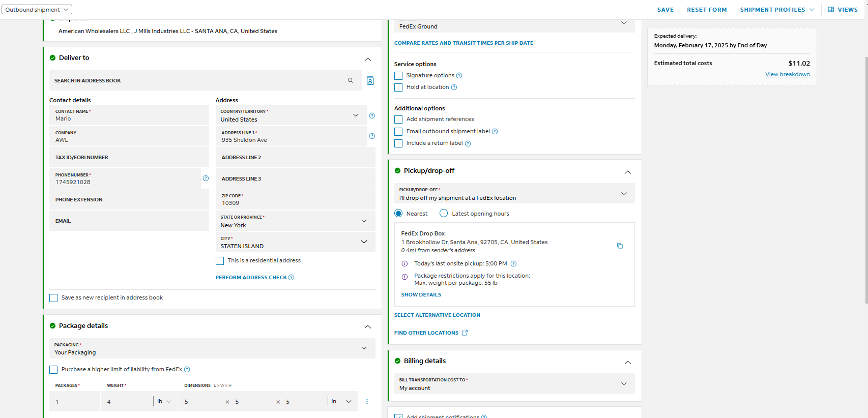The height and width of the screenshot is (418, 868).
Task: Collapse the Package details section
Action: [x=368, y=327]
